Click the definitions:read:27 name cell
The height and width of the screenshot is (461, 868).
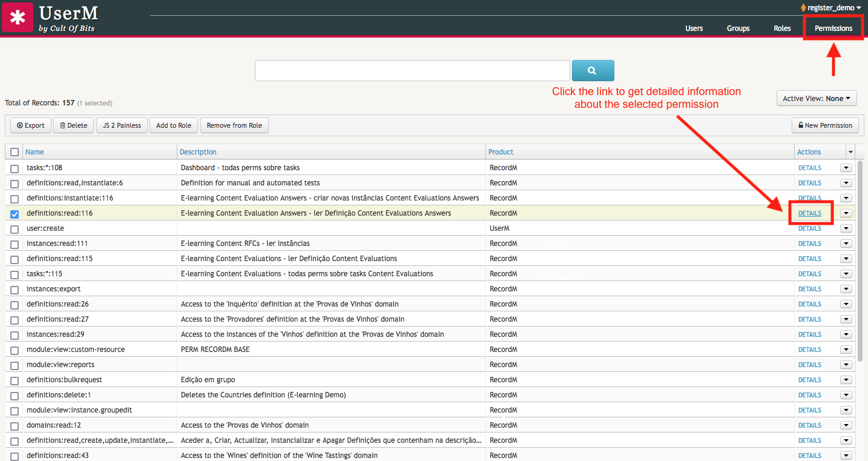(x=100, y=319)
